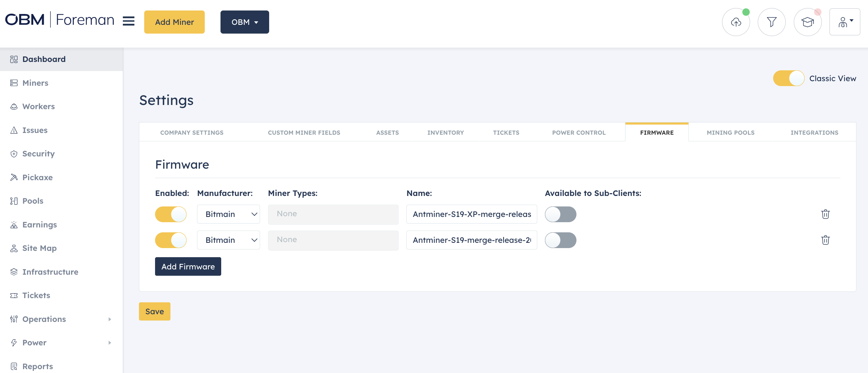
Task: Delete the Antminer-S19-XP firmware row
Action: [x=825, y=214]
